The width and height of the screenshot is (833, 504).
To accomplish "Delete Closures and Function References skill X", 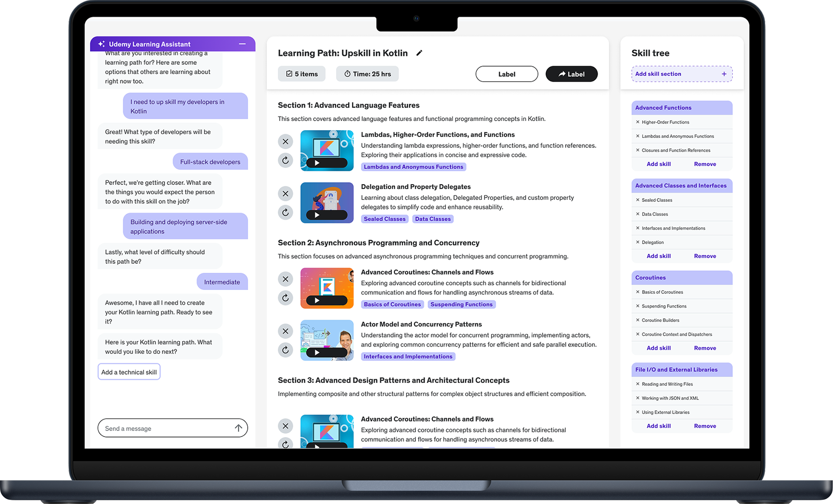I will click(x=638, y=150).
